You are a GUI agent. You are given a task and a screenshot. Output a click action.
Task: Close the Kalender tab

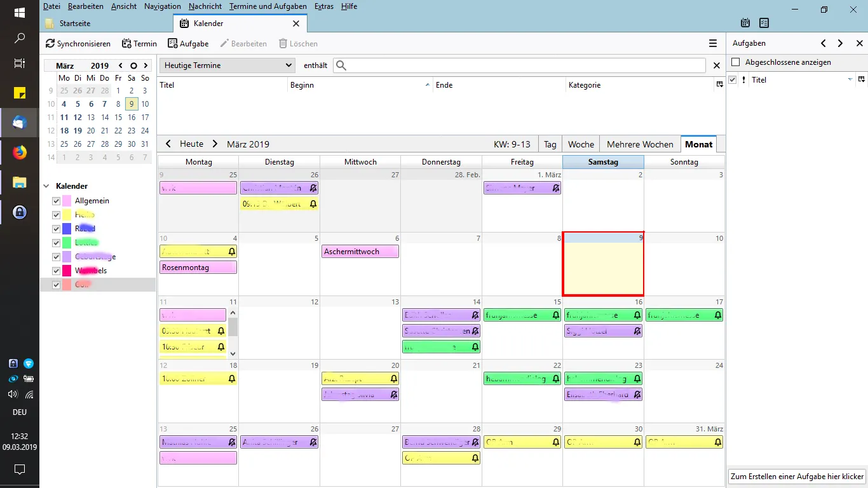pyautogui.click(x=295, y=24)
